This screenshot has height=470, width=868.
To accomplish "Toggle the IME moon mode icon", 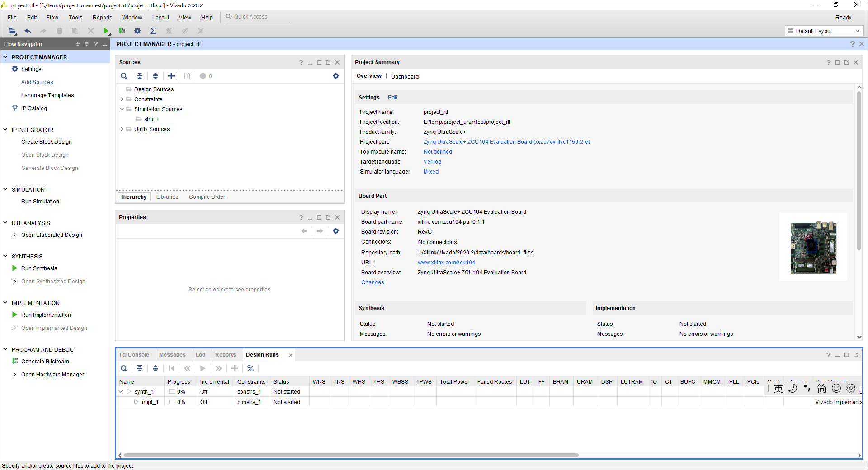I will point(793,388).
